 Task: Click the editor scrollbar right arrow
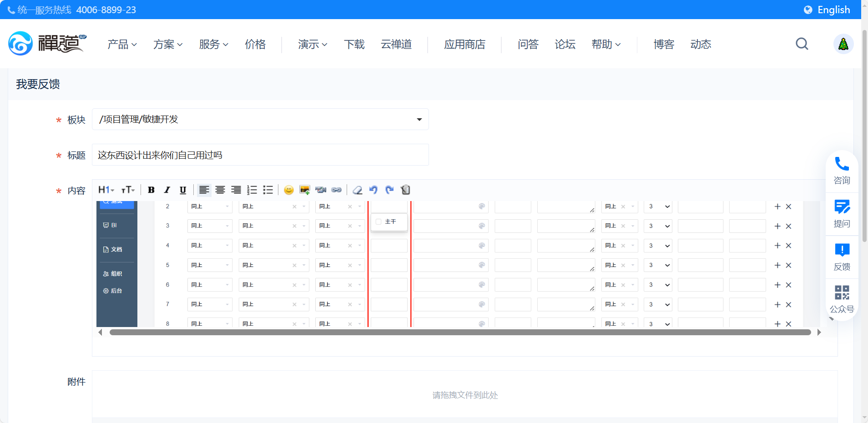tap(819, 332)
